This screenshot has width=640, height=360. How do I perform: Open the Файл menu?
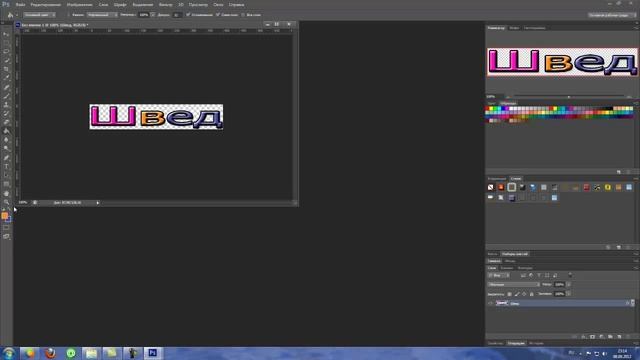tap(20, 4)
